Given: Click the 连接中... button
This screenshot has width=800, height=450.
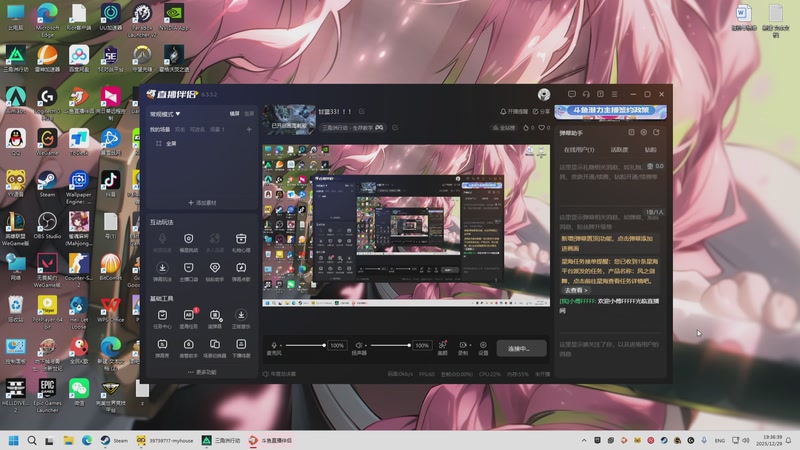Looking at the screenshot, I should pos(521,348).
